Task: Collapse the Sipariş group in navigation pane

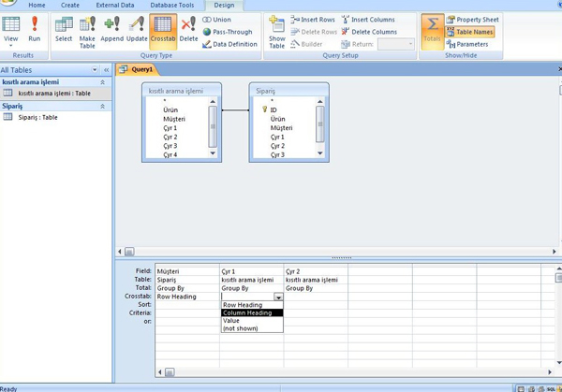Action: tap(102, 107)
